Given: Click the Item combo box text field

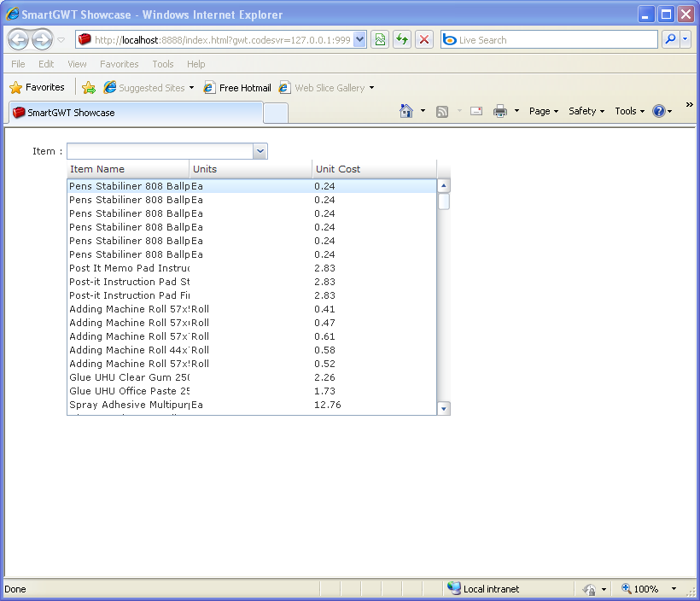Looking at the screenshot, I should click(160, 151).
